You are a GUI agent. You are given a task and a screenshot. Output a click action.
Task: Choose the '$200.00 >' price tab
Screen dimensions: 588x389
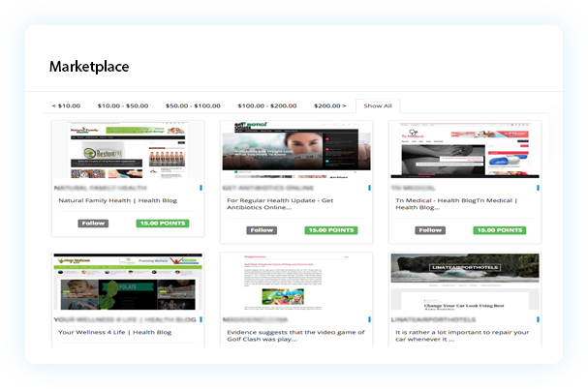(x=330, y=106)
